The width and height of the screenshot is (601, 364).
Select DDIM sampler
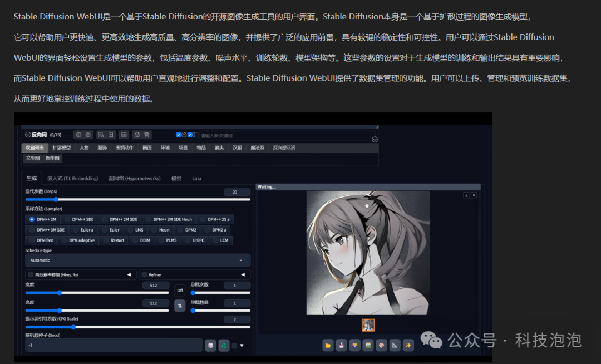tap(141, 240)
